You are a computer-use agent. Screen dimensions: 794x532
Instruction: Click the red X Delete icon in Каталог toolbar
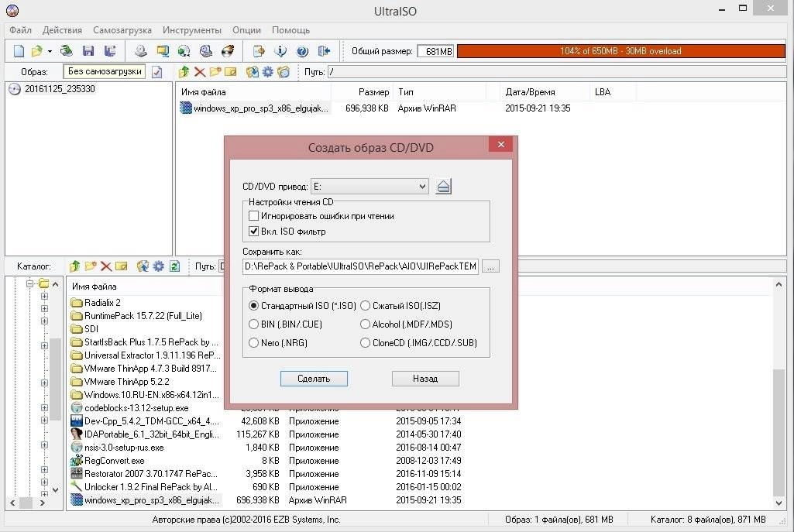pyautogui.click(x=106, y=266)
